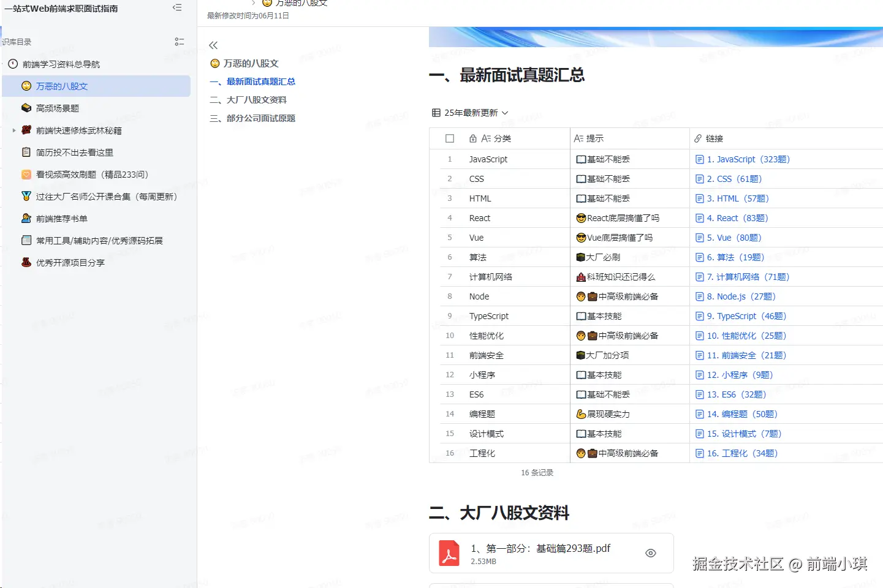Click the lock icon in the 分类 column header
The width and height of the screenshot is (883, 588).
(473, 138)
